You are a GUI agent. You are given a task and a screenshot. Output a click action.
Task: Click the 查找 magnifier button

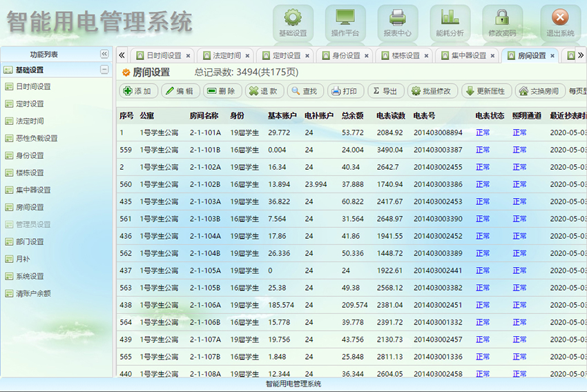click(x=304, y=91)
